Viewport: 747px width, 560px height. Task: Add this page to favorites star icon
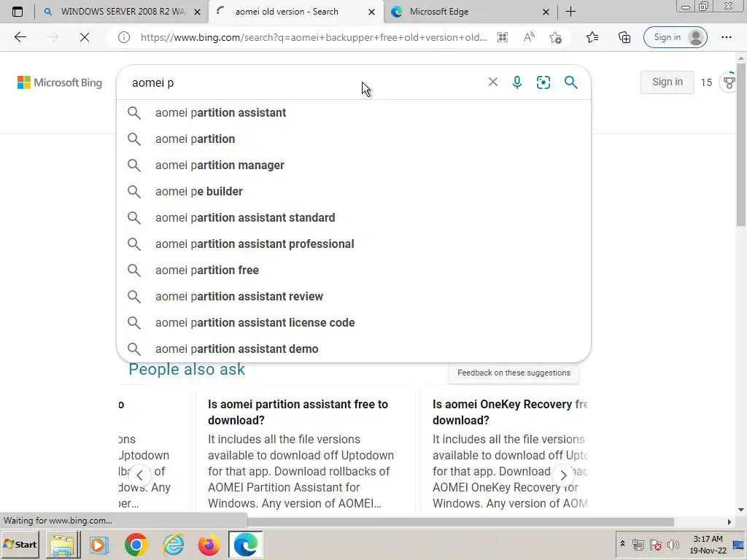[555, 37]
